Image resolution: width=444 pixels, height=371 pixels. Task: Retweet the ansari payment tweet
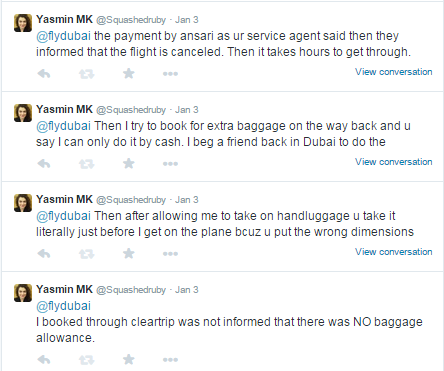point(87,73)
